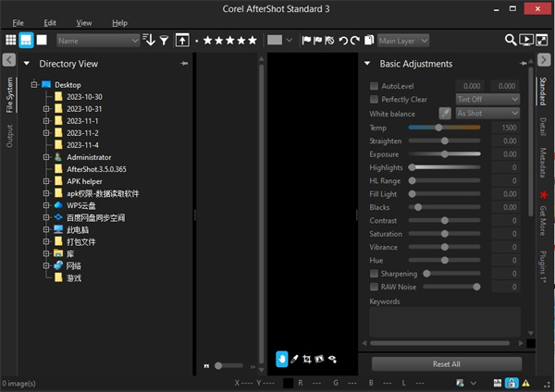Screen dimensions: 555x392
Task: Select the straighten tool
Action: tap(319, 359)
